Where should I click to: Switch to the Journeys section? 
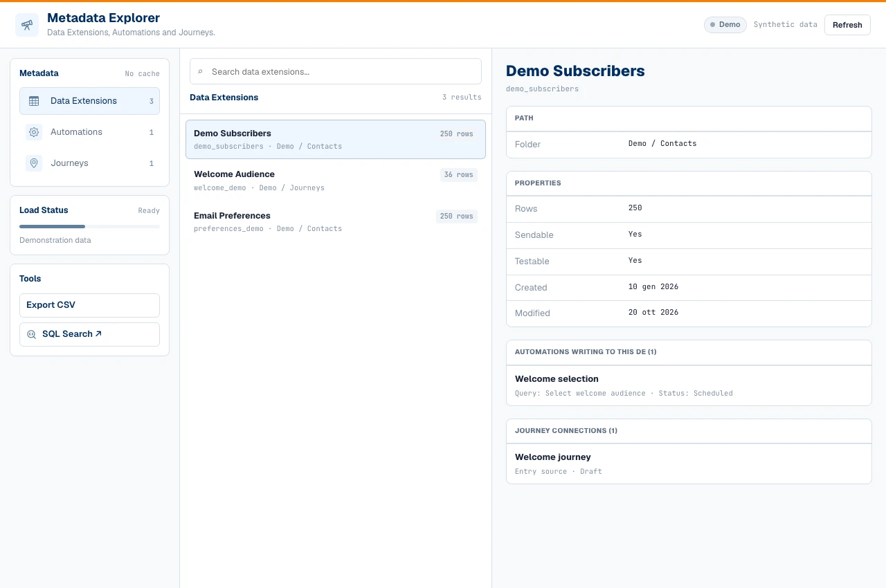(x=89, y=163)
